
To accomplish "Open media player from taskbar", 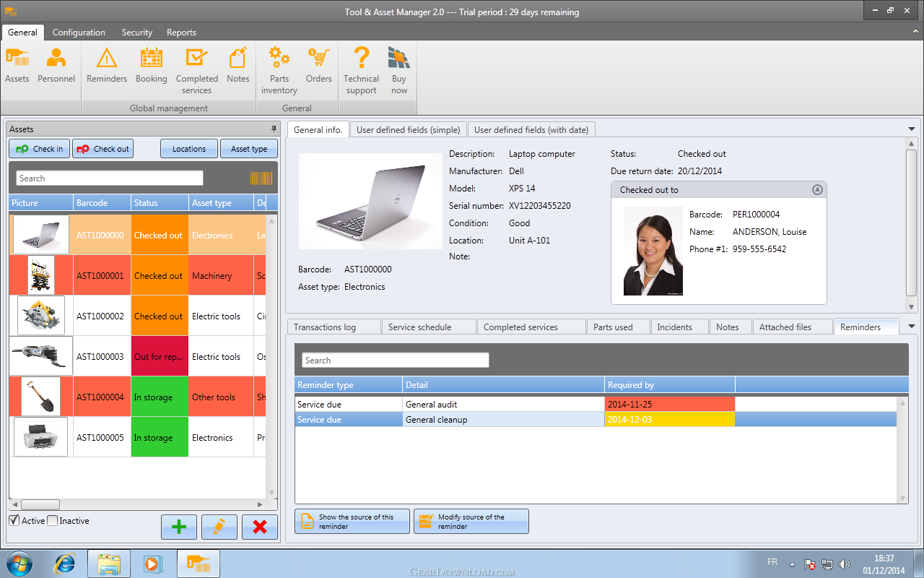I will pos(152,564).
